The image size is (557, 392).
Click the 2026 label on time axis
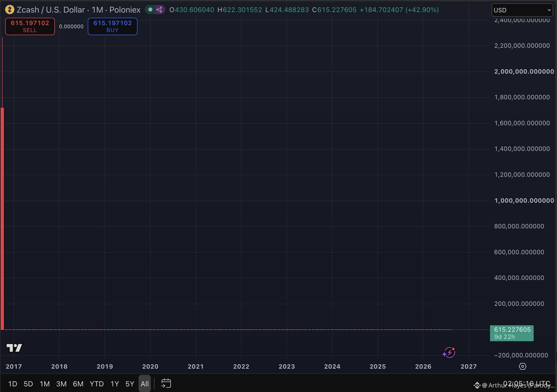click(423, 367)
